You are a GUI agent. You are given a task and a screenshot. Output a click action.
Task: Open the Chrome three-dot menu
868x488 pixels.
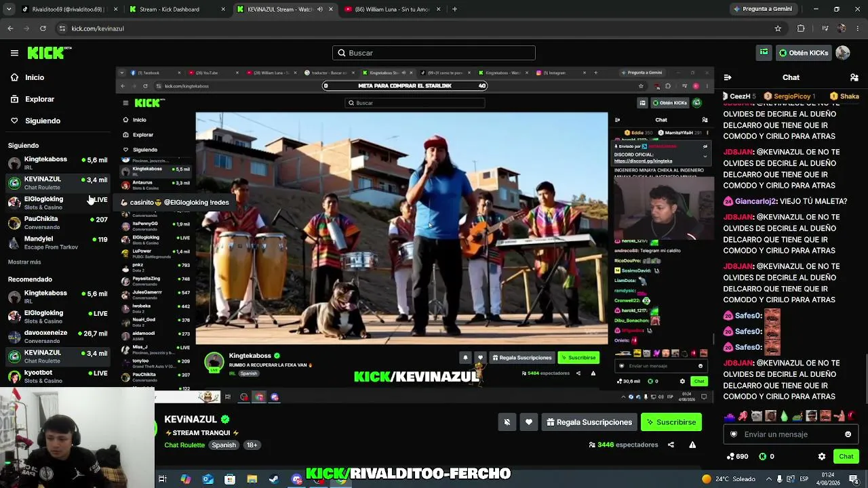click(858, 28)
